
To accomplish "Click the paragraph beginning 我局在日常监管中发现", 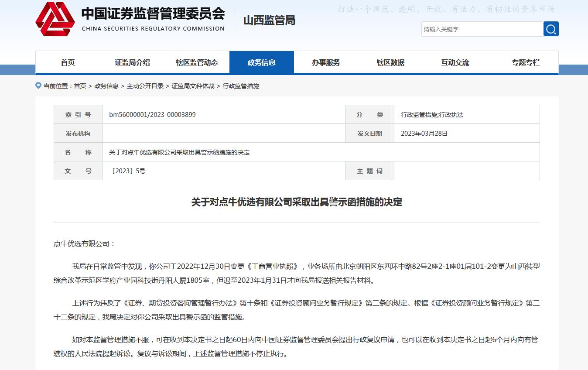I will click(297, 273).
